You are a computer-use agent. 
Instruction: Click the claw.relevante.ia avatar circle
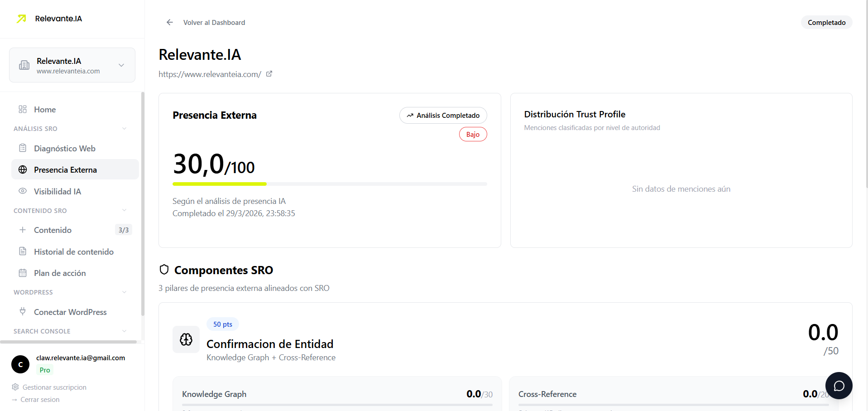pyautogui.click(x=20, y=364)
